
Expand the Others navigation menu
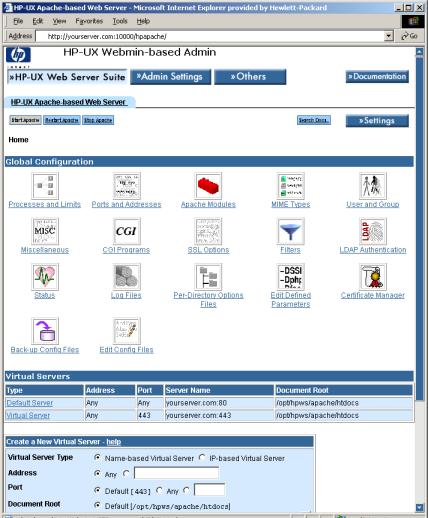coord(250,77)
